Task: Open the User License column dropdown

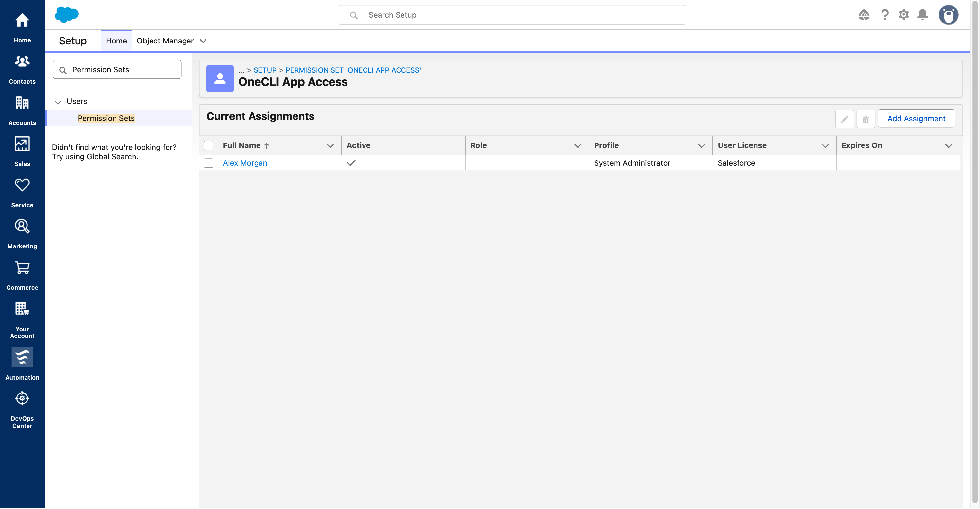Action: tap(825, 145)
